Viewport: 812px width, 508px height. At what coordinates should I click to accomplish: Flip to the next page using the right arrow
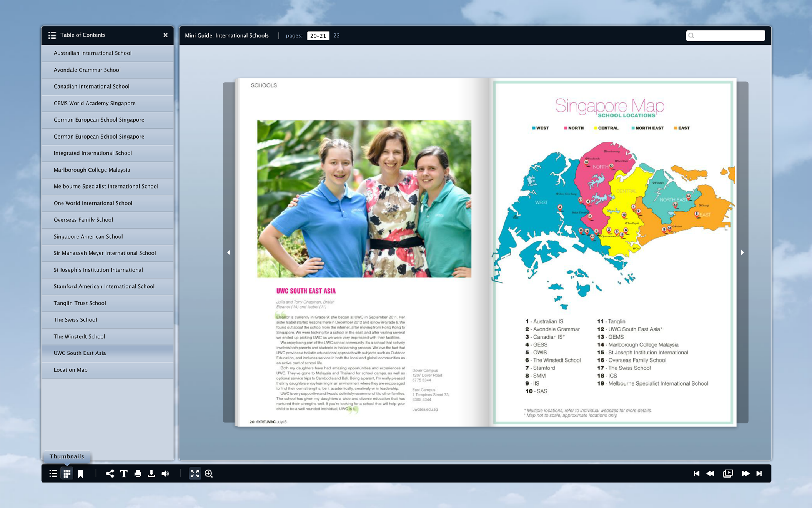pos(742,252)
